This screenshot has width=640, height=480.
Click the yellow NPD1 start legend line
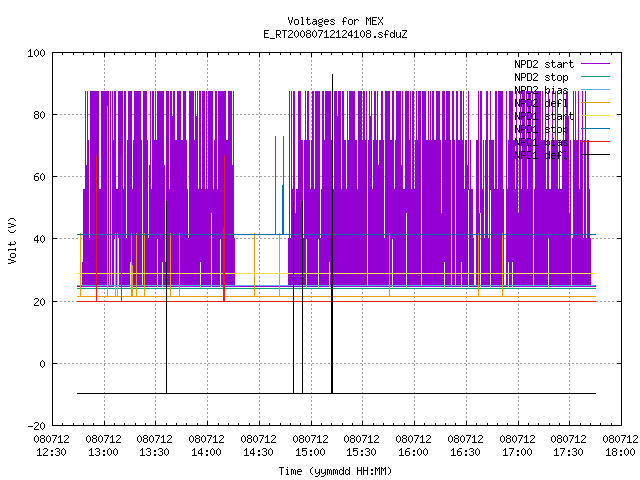pyautogui.click(x=596, y=116)
